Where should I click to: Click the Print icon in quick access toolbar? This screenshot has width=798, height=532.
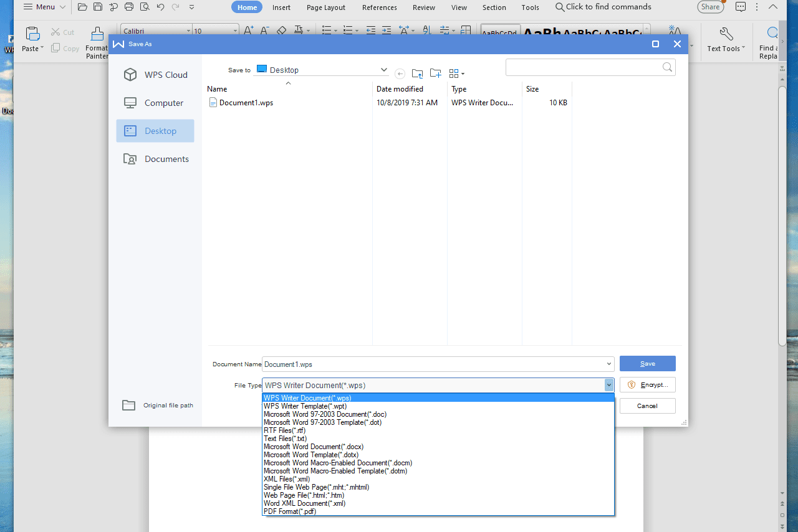(x=129, y=7)
